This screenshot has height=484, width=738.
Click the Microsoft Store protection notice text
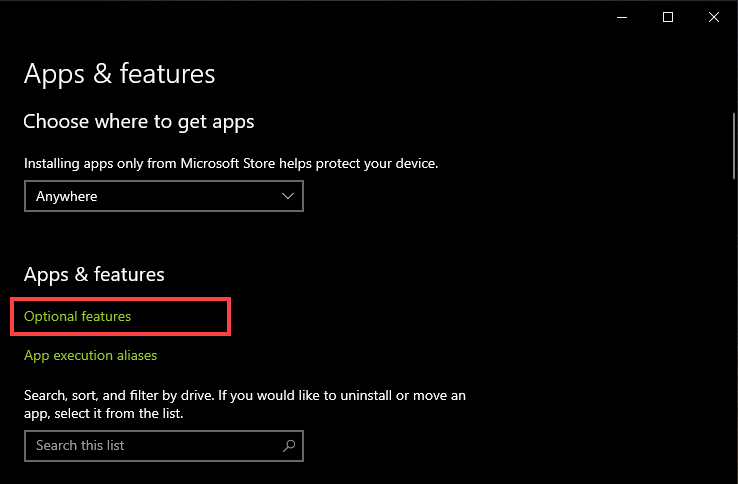click(231, 162)
